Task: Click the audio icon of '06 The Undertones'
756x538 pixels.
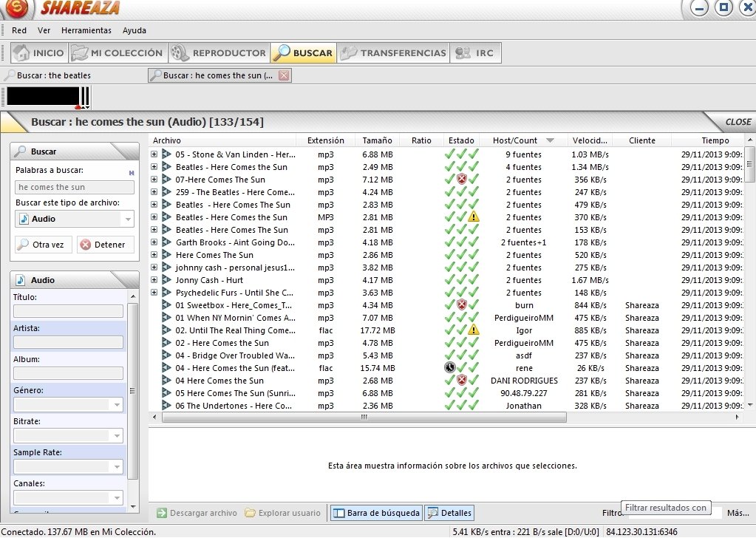Action: point(166,405)
